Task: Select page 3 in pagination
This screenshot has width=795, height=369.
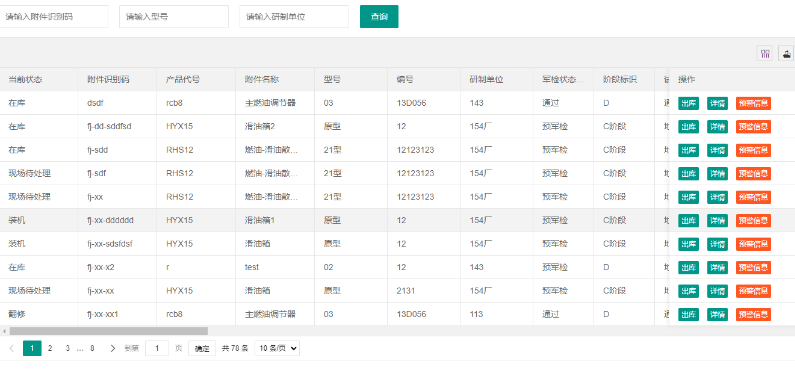Action: click(x=67, y=348)
